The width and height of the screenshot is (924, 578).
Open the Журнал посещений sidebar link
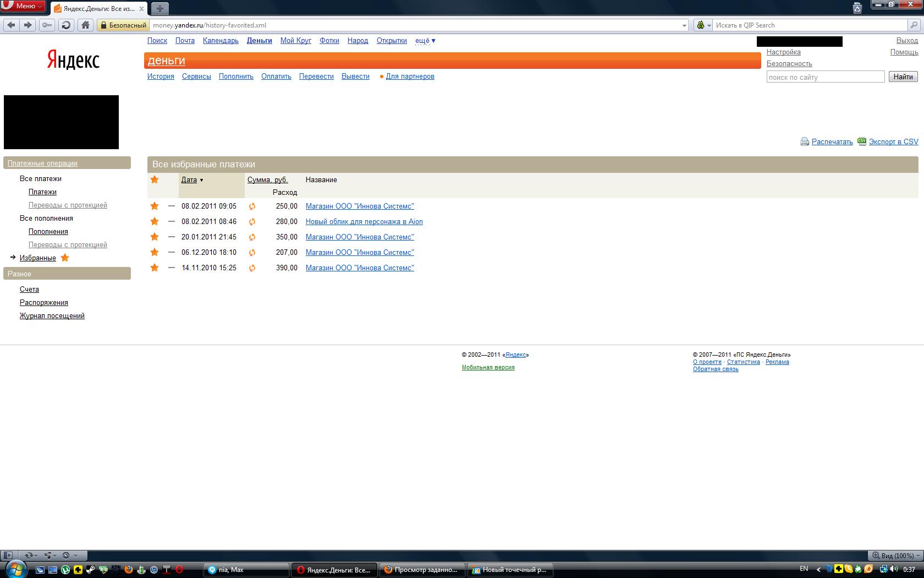[x=52, y=316]
